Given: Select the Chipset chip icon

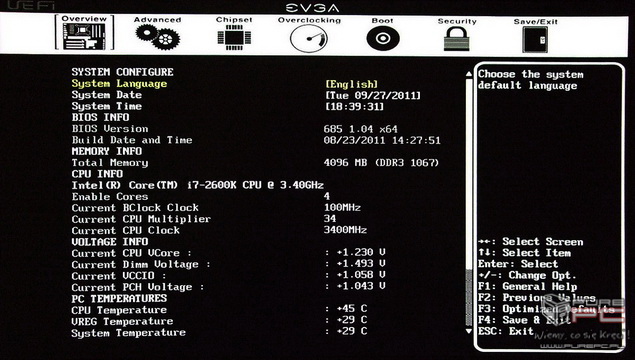Looking at the screenshot, I should 234,38.
